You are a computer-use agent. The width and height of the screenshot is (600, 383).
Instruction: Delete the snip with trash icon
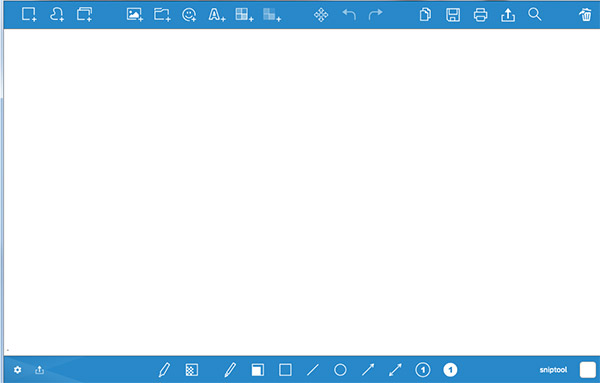(x=585, y=15)
